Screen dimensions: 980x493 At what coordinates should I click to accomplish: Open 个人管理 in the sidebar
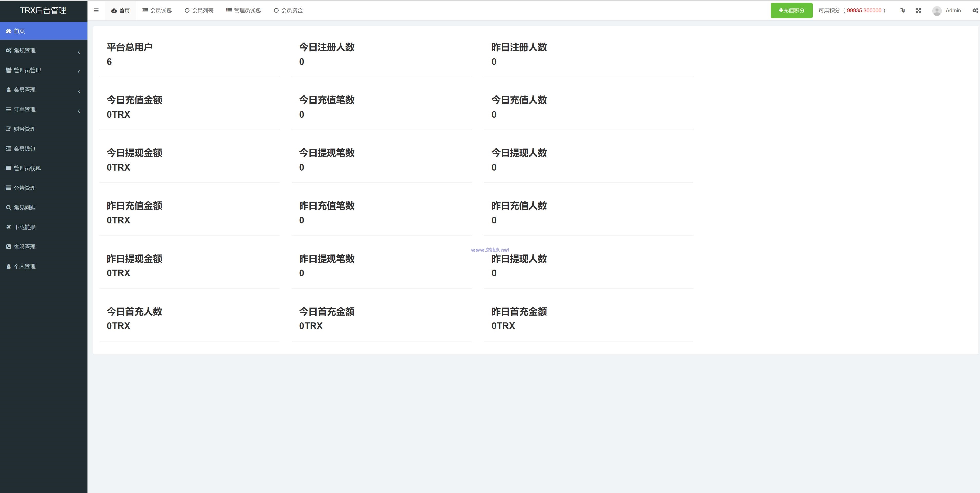(x=44, y=267)
